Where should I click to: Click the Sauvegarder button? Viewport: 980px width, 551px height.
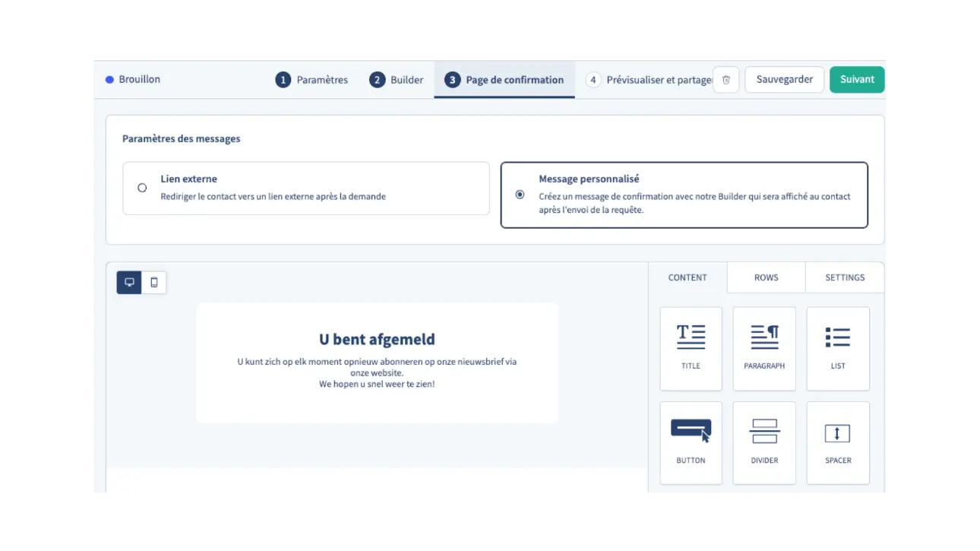coord(784,80)
